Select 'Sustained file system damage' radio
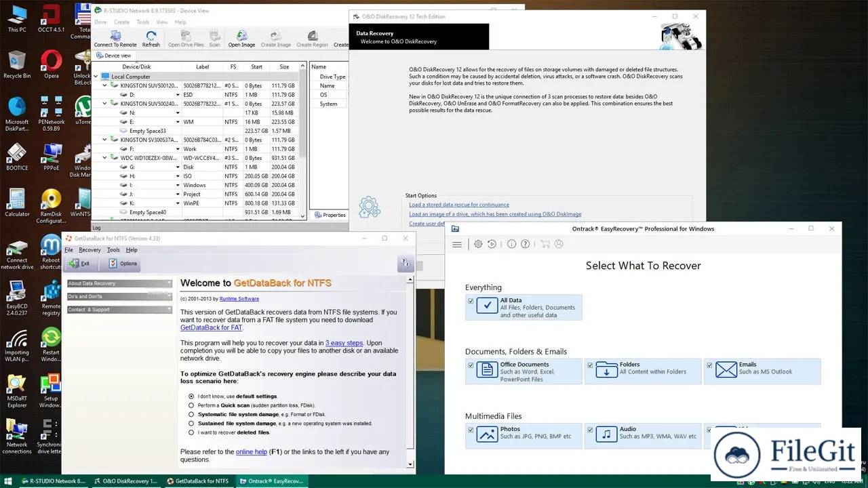 pos(191,423)
